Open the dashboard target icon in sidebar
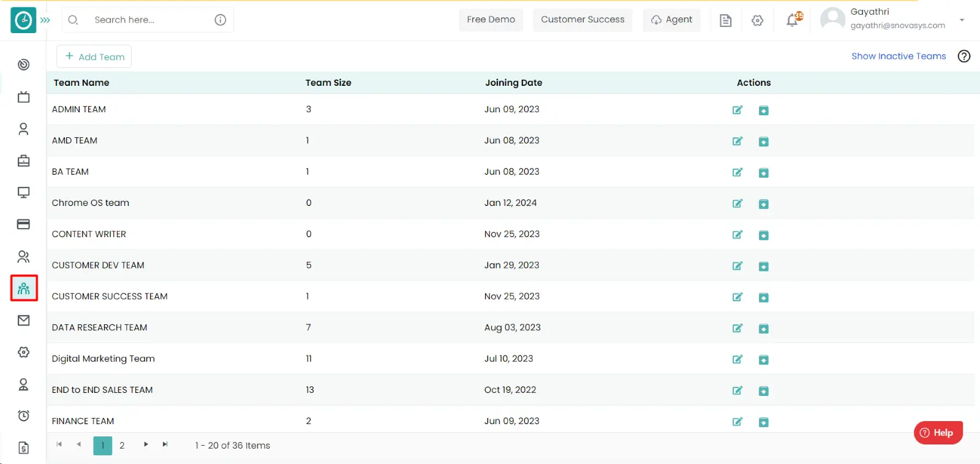This screenshot has width=980, height=464. [x=24, y=65]
